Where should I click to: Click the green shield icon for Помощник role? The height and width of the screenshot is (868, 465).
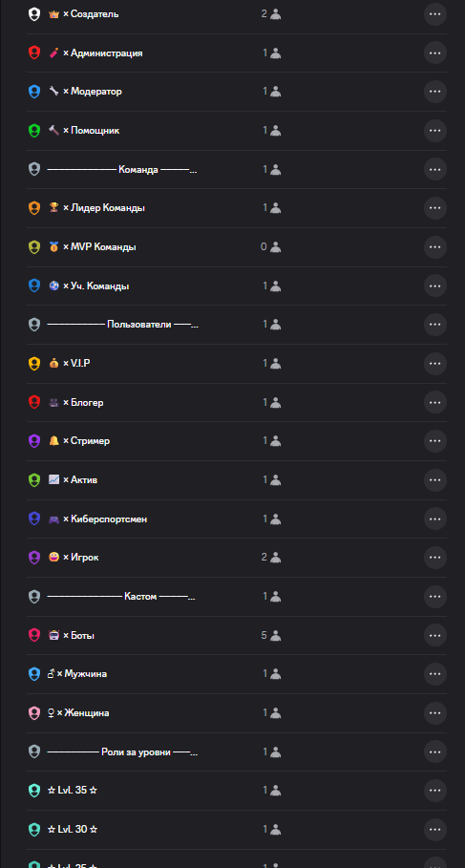34,131
